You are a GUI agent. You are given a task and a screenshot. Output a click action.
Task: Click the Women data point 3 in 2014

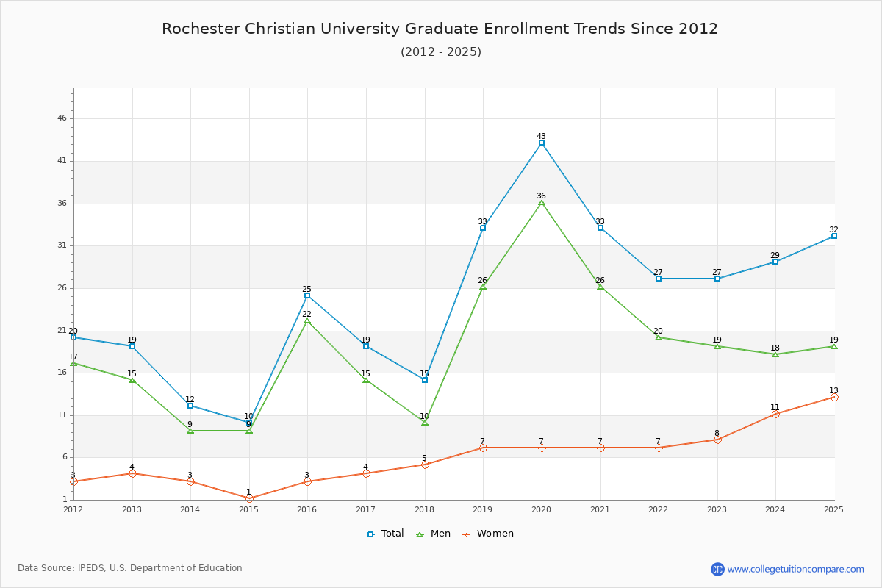[190, 481]
